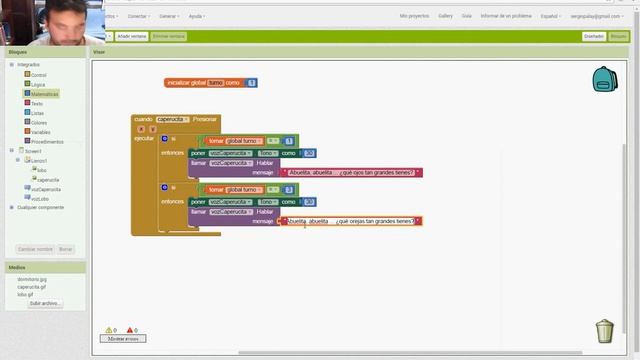Open the Tono property dropdown above the orejas message

268,202
